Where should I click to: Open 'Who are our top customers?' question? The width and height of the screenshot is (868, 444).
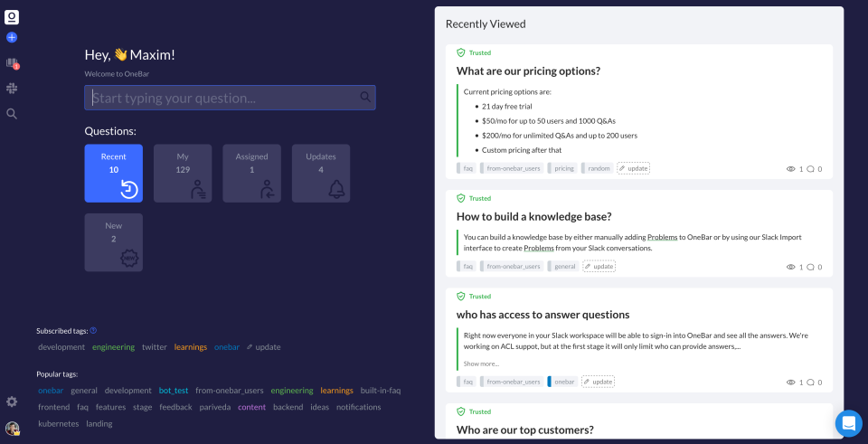[525, 430]
